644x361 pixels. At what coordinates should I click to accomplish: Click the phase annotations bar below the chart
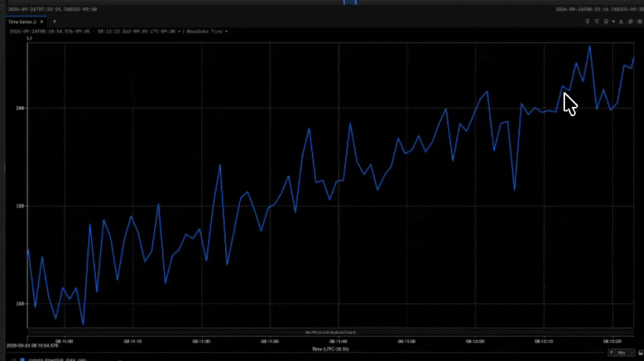pos(330,332)
